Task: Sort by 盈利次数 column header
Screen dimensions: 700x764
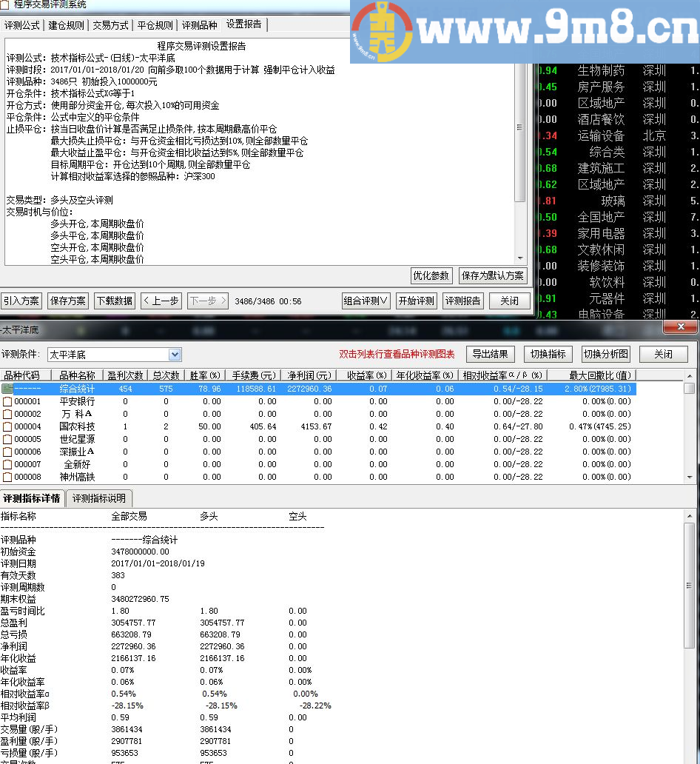Action: 125,375
